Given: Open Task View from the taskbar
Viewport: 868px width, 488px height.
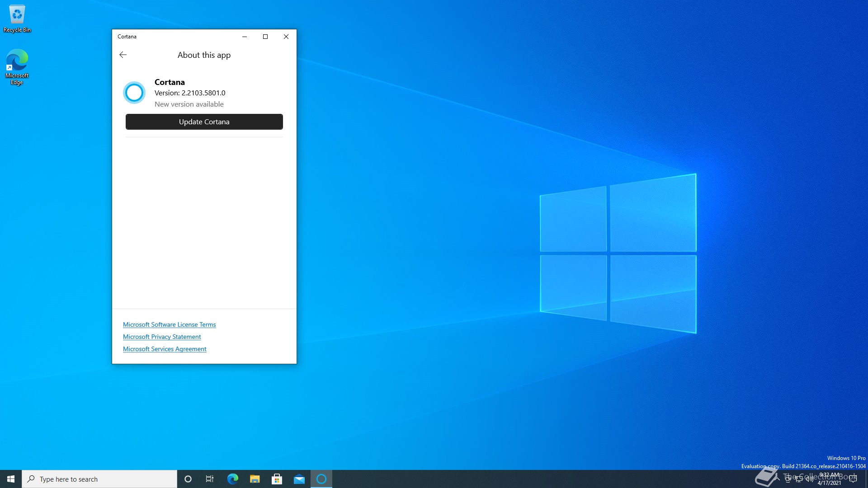Looking at the screenshot, I should pyautogui.click(x=210, y=479).
